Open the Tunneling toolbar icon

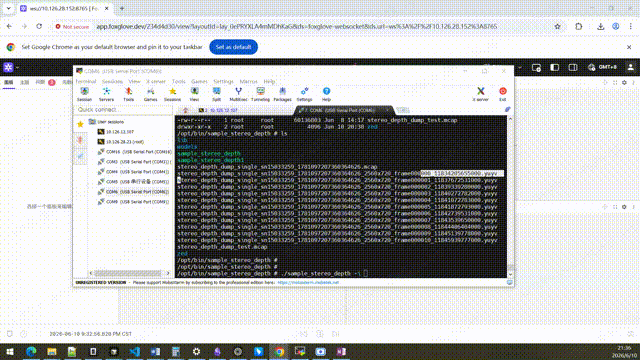[260, 94]
